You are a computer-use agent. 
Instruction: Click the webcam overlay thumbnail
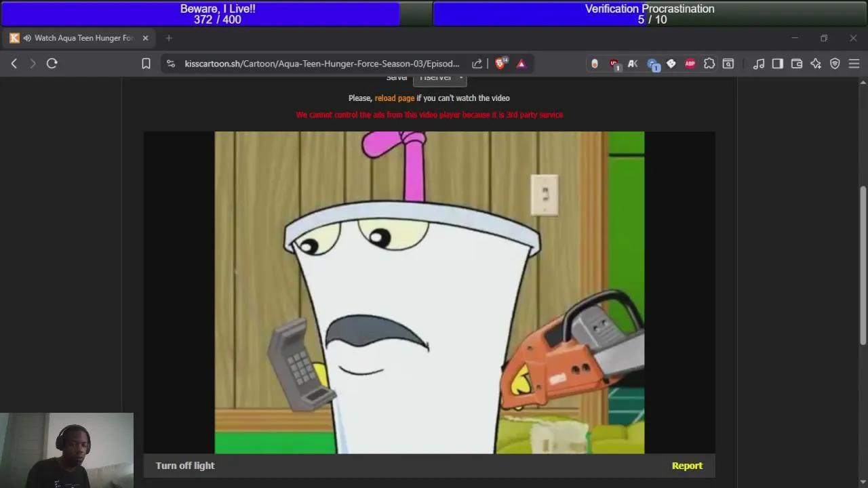tap(66, 450)
